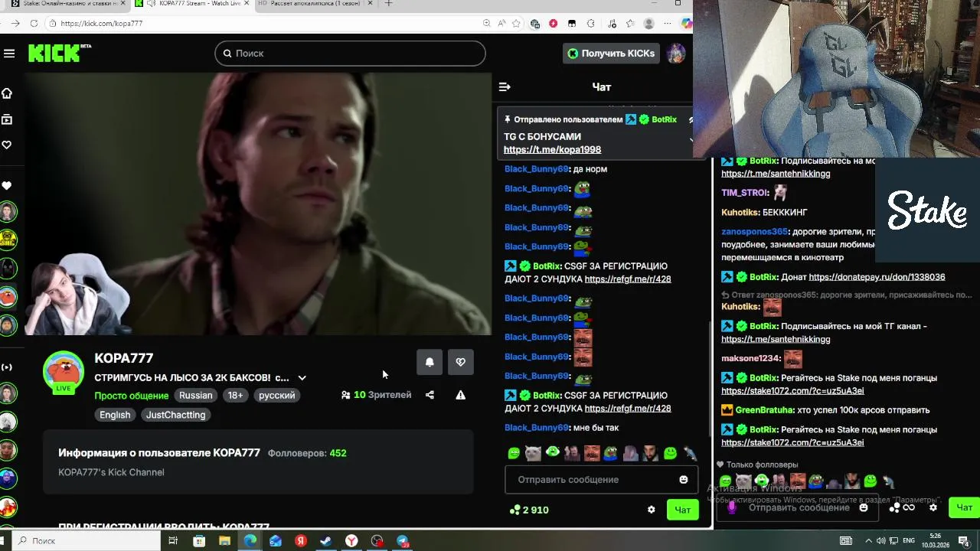Open browser extensions puzzle icon
Screen dimensions: 980x551
[x=590, y=23]
